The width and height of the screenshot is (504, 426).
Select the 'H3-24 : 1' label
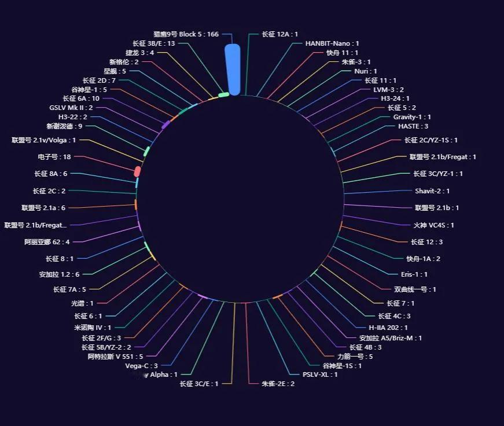coord(395,98)
